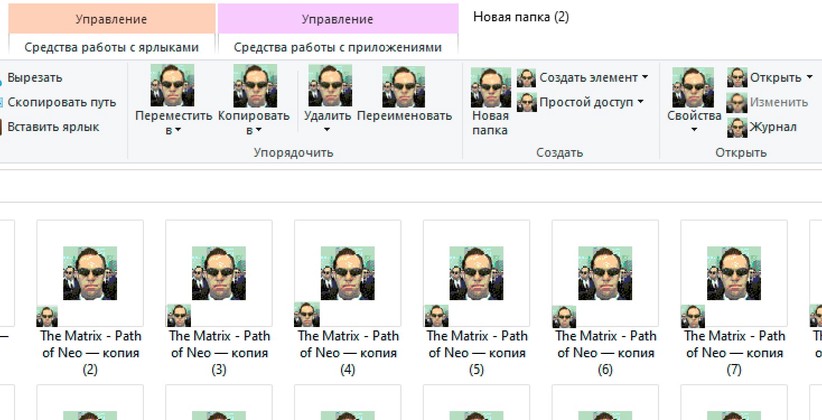The height and width of the screenshot is (420, 822).
Task: Click the Открыть ribbon icon
Action: (x=737, y=77)
